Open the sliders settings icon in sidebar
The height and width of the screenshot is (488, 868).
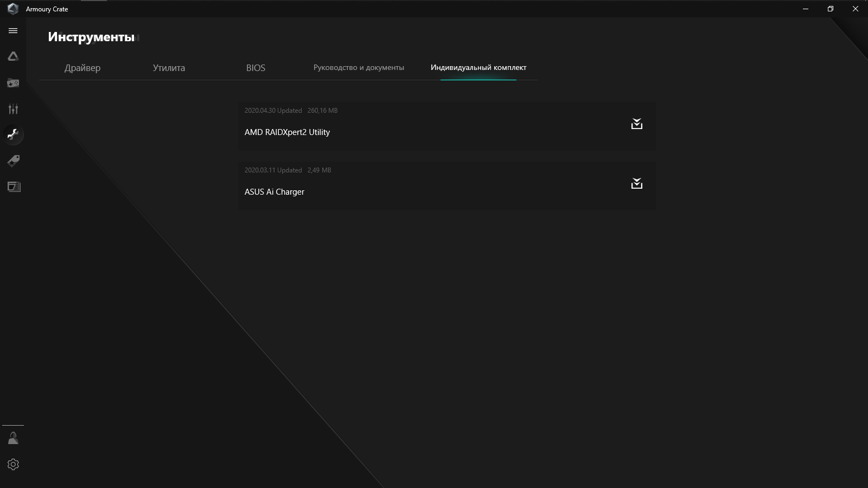click(x=13, y=109)
